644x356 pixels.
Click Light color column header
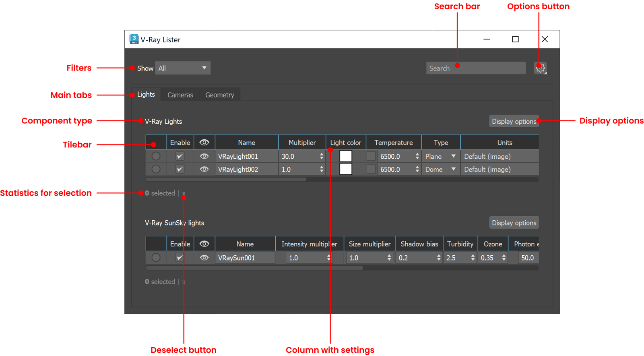346,143
